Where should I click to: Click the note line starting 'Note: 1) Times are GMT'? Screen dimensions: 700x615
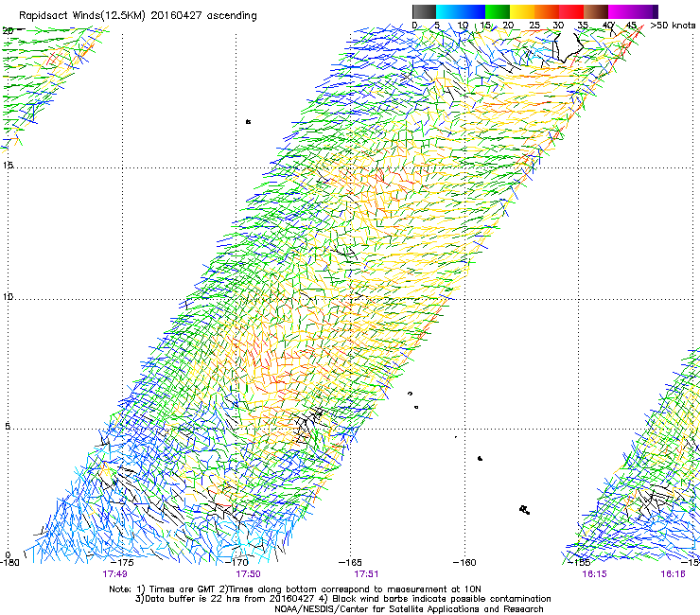(x=295, y=589)
